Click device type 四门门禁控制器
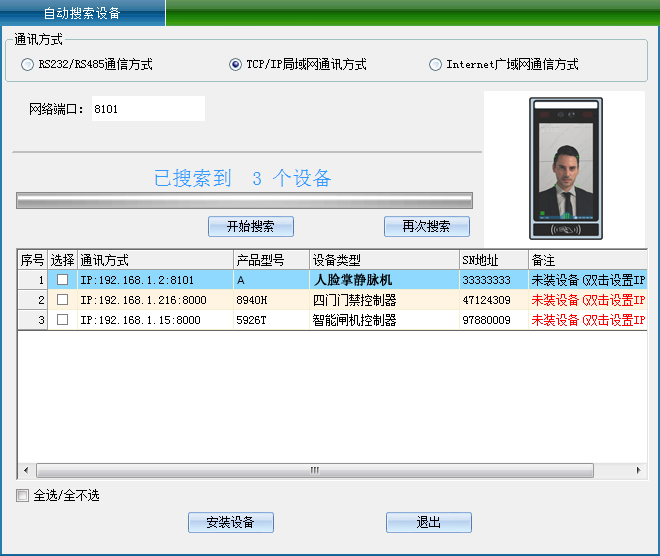 (384, 300)
